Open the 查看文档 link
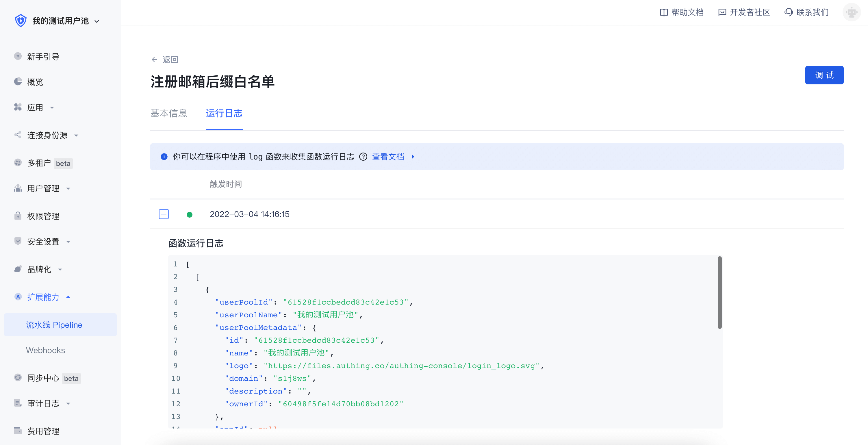The image size is (868, 445). pyautogui.click(x=388, y=157)
